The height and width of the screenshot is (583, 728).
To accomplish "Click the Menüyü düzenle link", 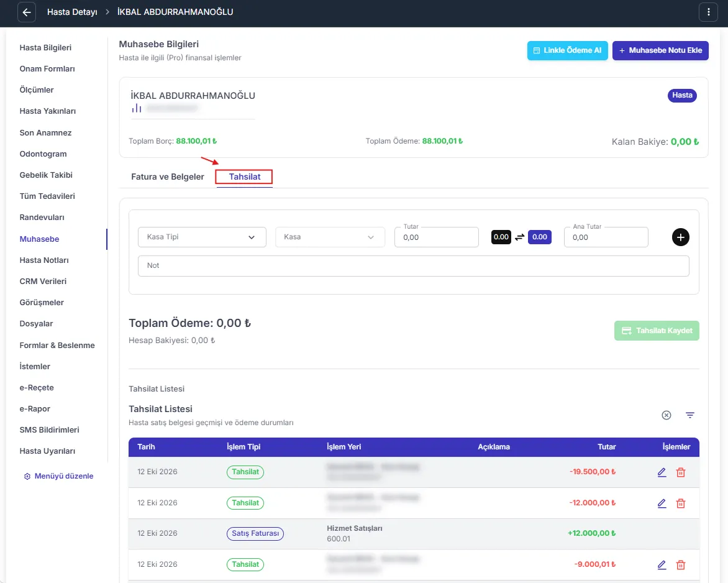I will tap(58, 476).
